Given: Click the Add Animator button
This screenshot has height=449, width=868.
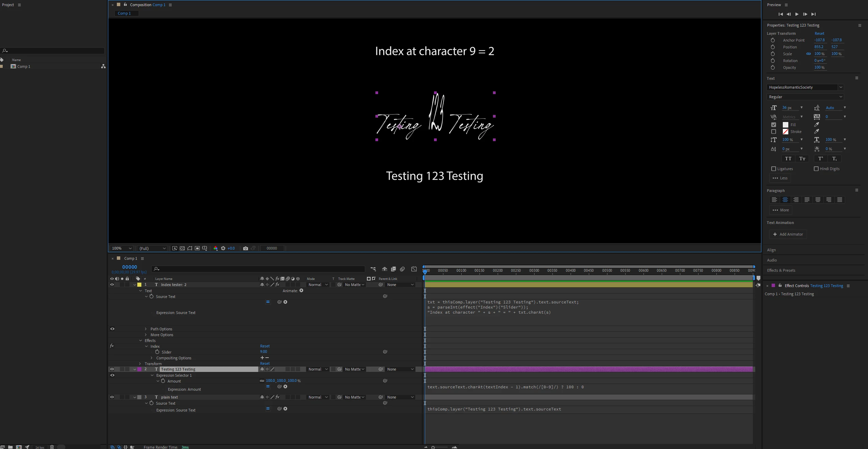Looking at the screenshot, I should pyautogui.click(x=788, y=234).
